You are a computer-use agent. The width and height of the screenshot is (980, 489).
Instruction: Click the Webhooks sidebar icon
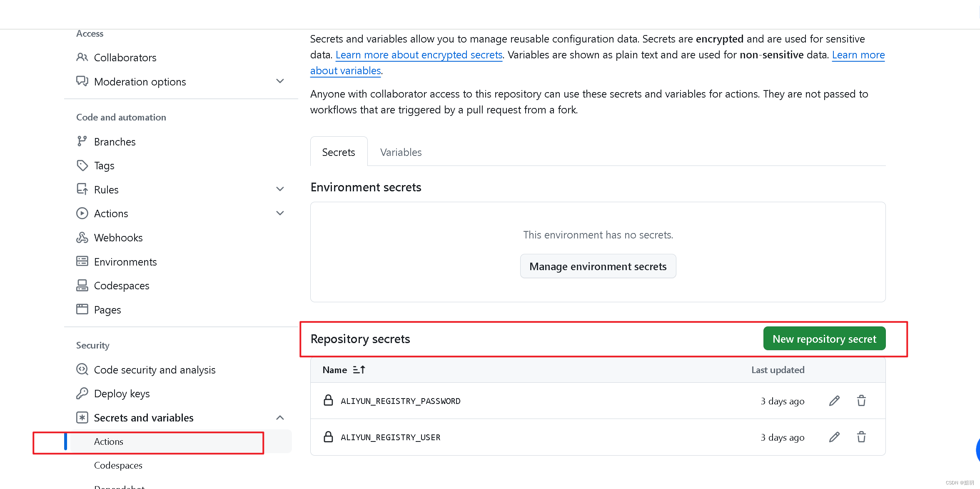pyautogui.click(x=82, y=238)
